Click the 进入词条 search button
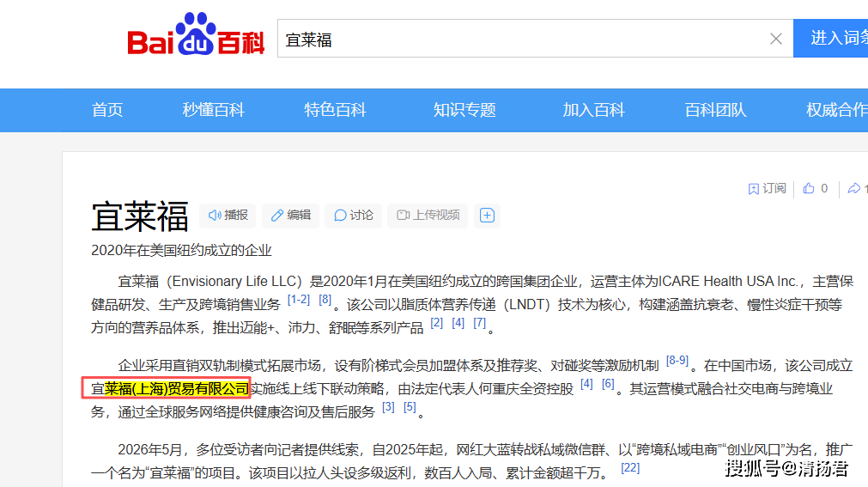This screenshot has width=868, height=487. point(831,39)
